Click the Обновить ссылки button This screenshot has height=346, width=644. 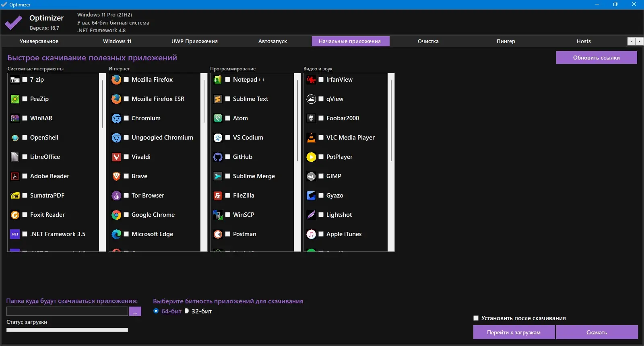point(597,58)
